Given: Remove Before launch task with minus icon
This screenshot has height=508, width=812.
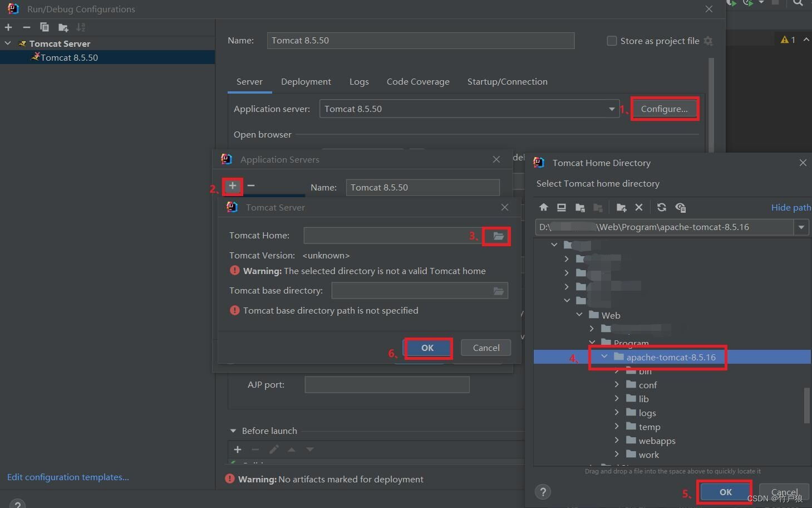Looking at the screenshot, I should point(255,450).
